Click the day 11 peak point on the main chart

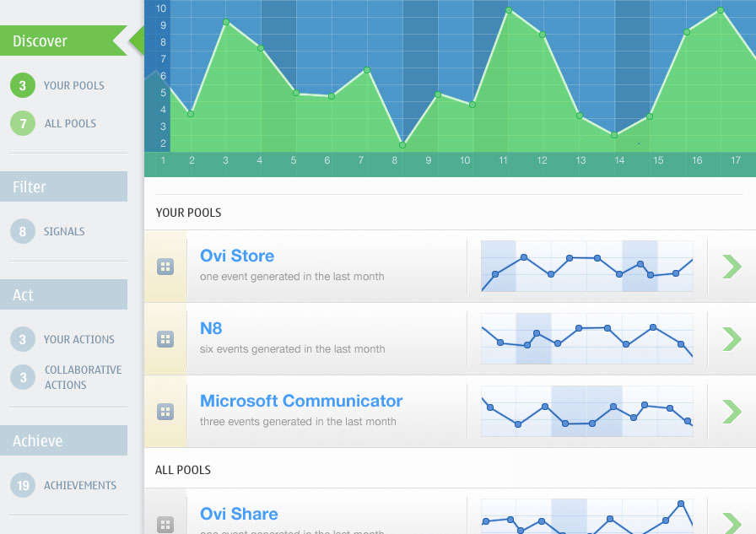509,10
